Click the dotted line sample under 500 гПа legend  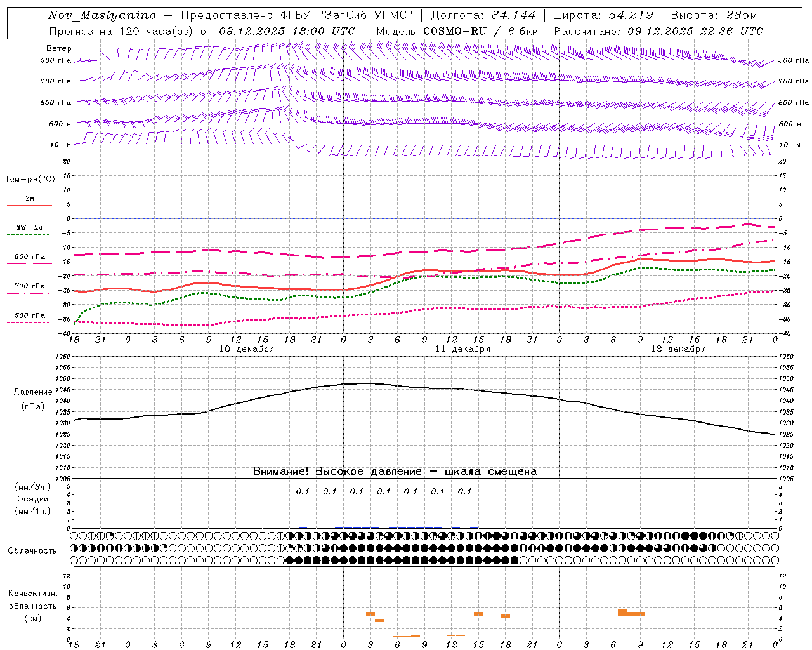[29, 322]
